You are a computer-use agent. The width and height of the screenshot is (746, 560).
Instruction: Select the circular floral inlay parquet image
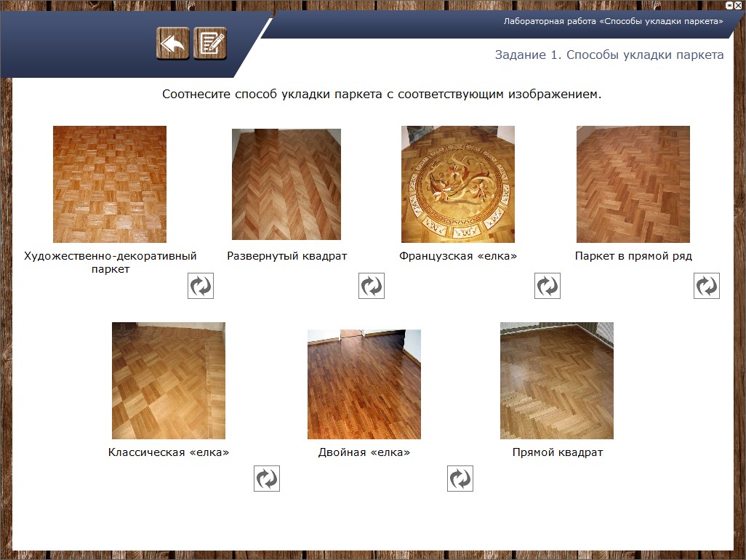[x=458, y=184]
